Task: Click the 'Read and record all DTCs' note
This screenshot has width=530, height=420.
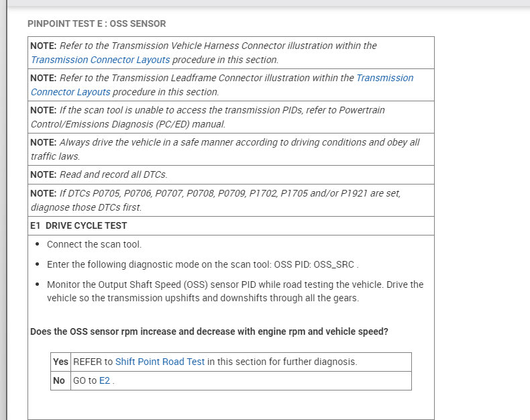Action: pos(113,174)
